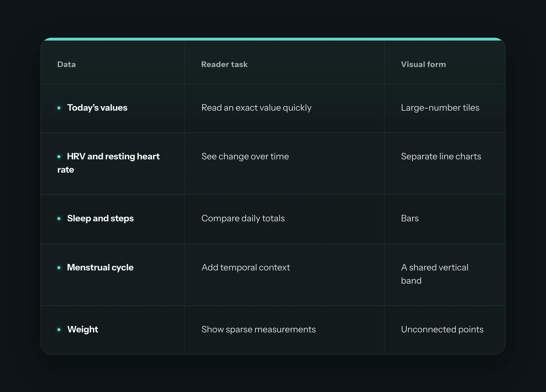
Task: Click the bullet dot next to Weight
Action: point(59,329)
